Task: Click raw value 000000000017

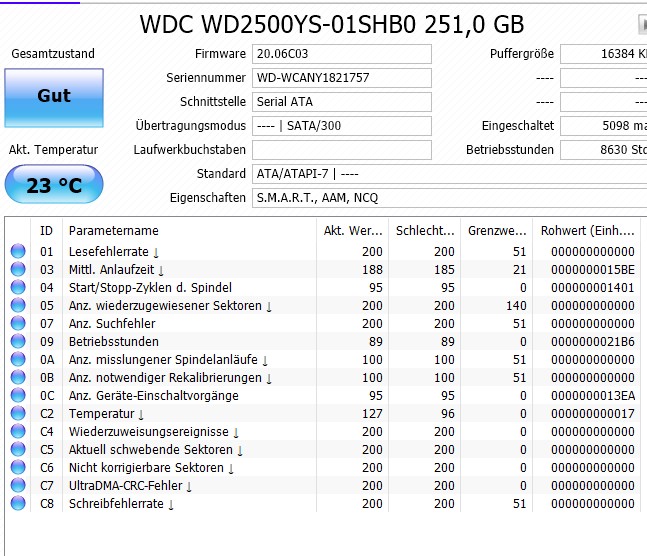Action: point(593,413)
